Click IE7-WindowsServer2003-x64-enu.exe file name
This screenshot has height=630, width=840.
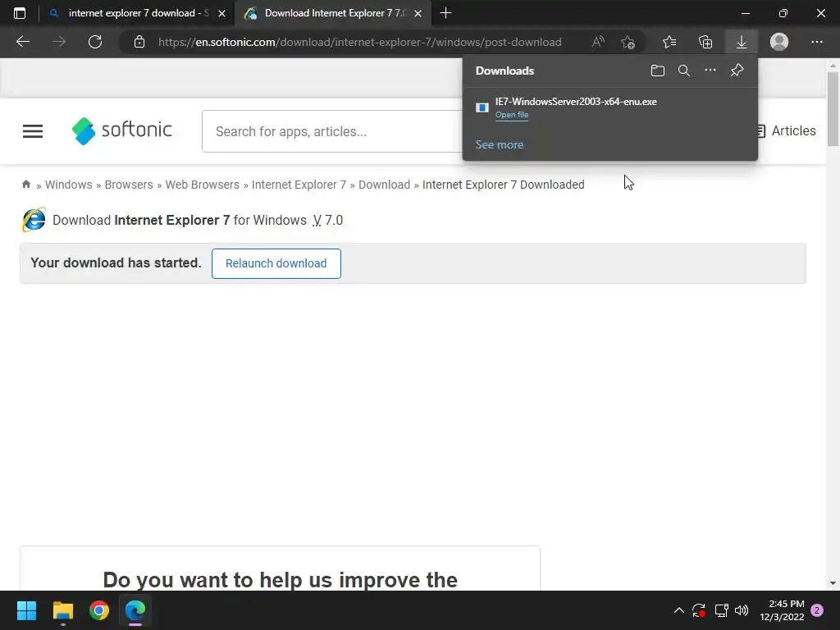coord(576,101)
